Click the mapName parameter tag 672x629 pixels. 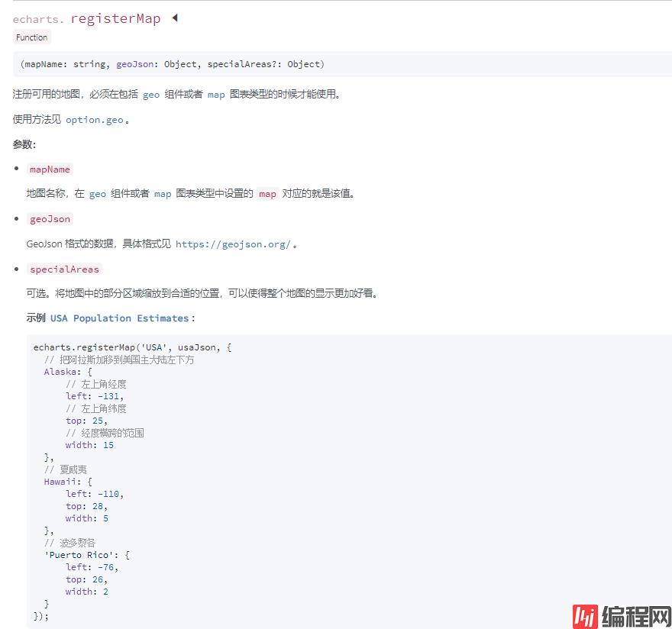50,169
